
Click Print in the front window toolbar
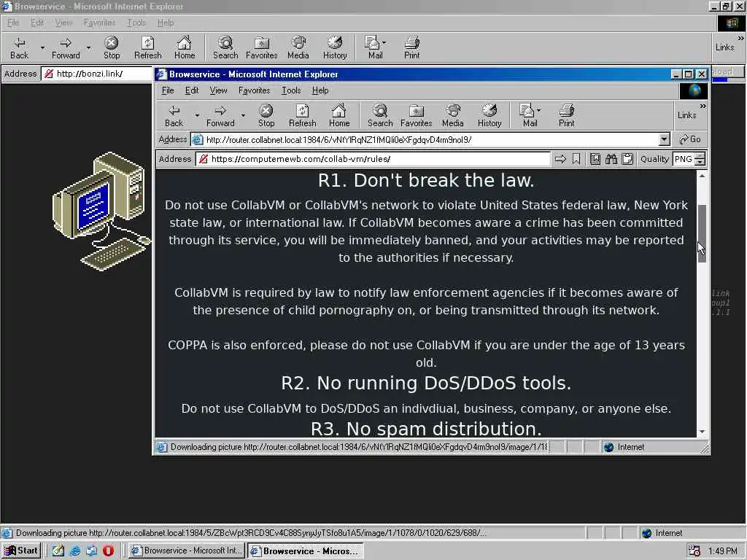[x=566, y=116]
